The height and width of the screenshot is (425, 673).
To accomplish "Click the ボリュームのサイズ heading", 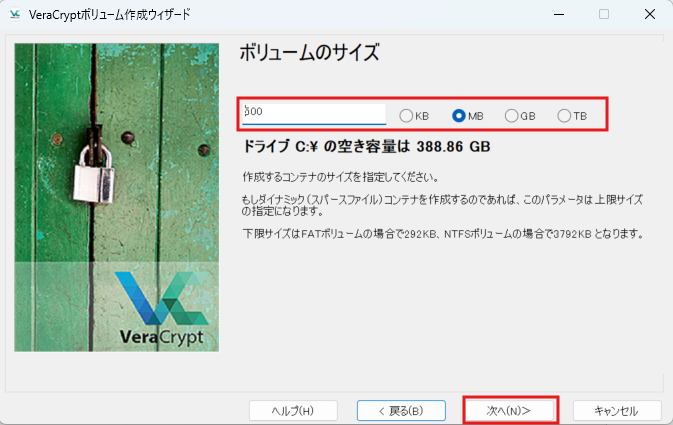I will pyautogui.click(x=309, y=53).
